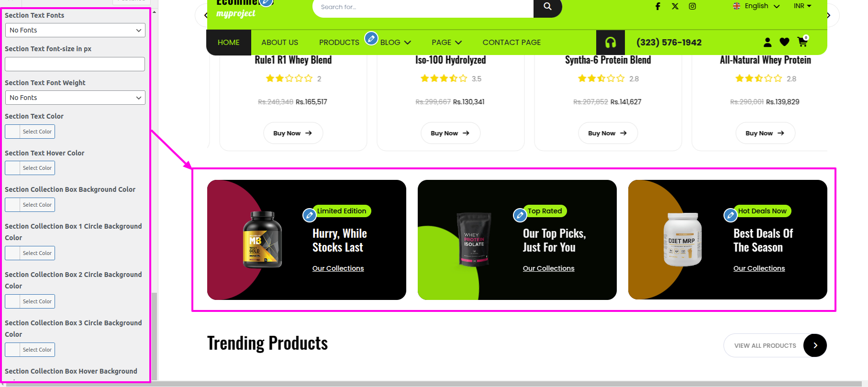Click the edit pencil beside Hot Deals Now

pyautogui.click(x=730, y=215)
